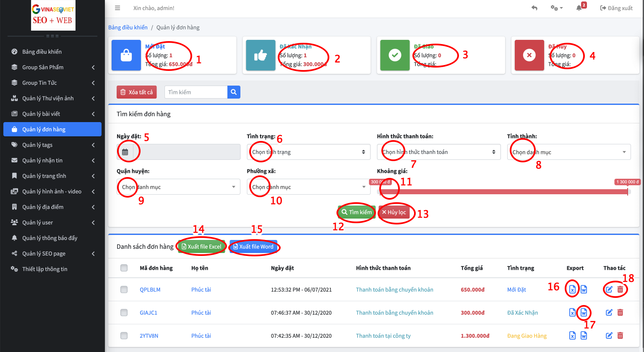
Task: Click the thumbs-up Đã Xác Nhận icon
Action: (x=261, y=55)
